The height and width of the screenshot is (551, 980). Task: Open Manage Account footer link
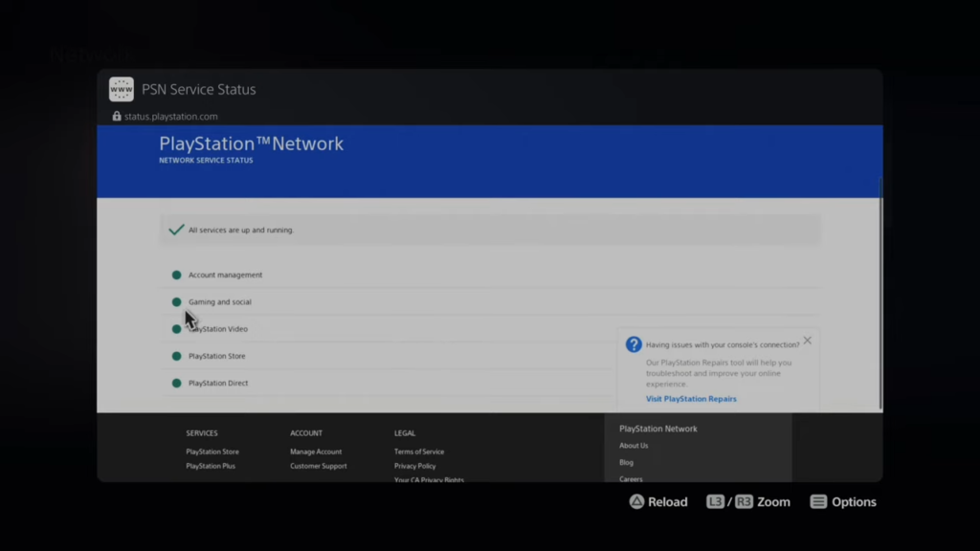[x=316, y=452]
